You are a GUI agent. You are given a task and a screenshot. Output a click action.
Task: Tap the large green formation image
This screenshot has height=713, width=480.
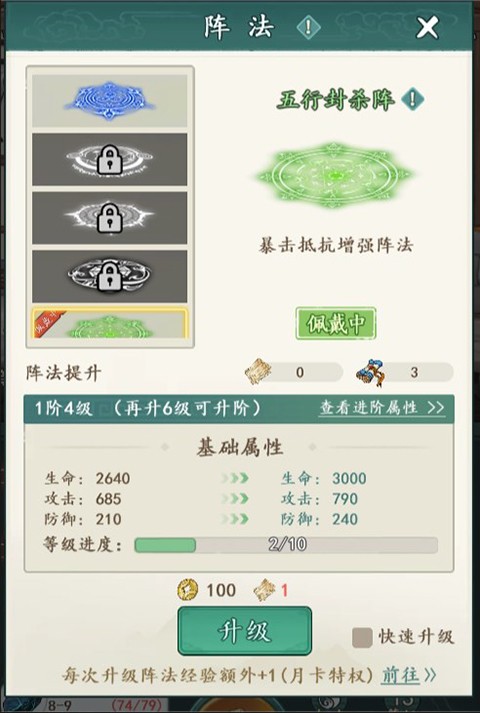335,175
